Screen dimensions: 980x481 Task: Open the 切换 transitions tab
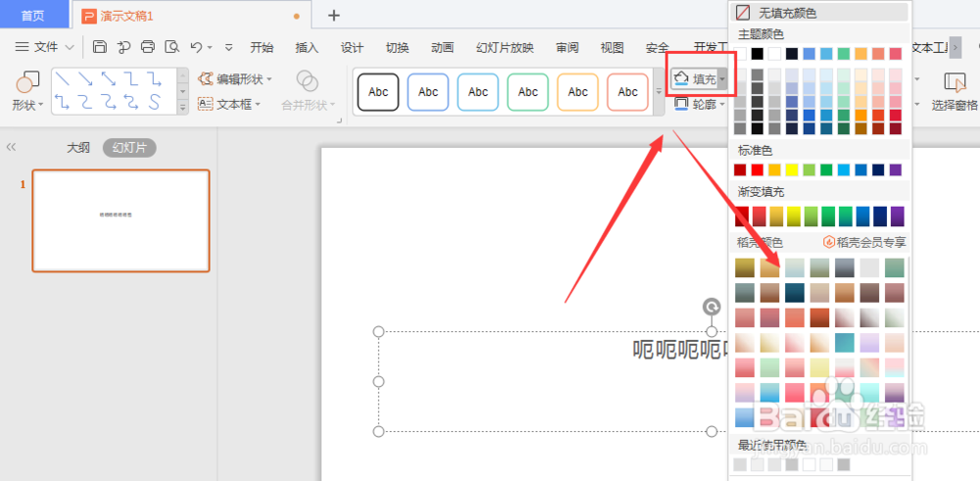[398, 47]
